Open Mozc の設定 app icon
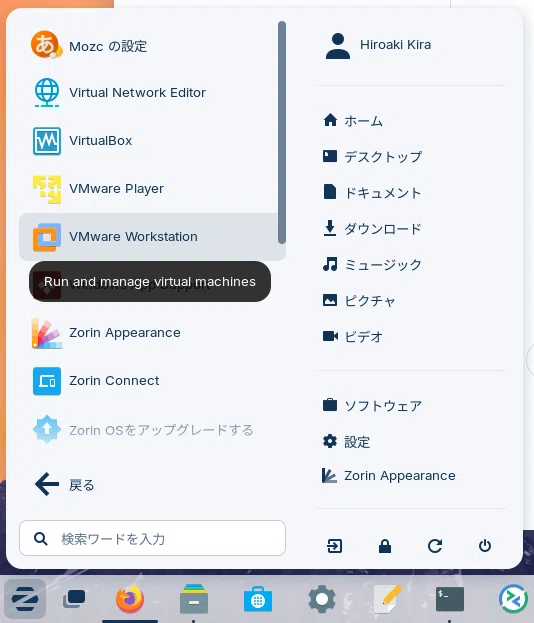The height and width of the screenshot is (623, 534). pyautogui.click(x=46, y=45)
